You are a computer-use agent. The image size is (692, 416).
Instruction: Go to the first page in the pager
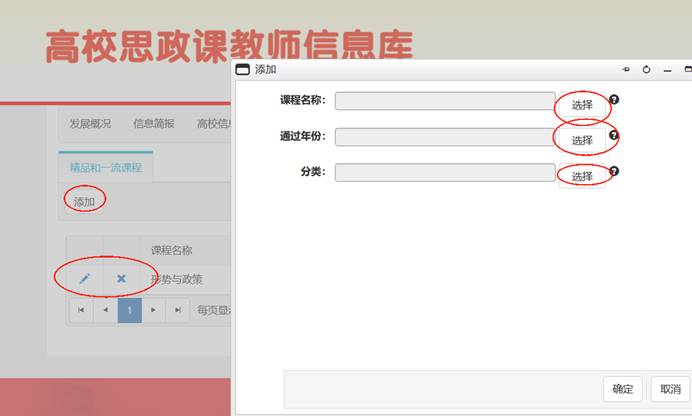81,311
